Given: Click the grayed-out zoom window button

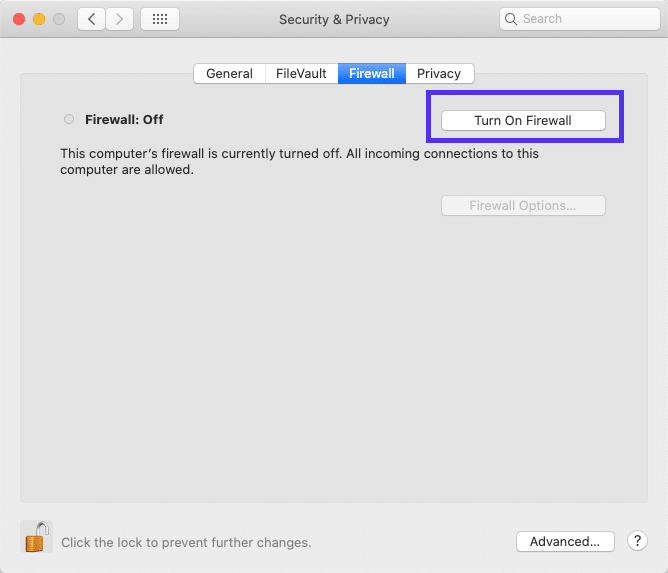Looking at the screenshot, I should click(60, 19).
